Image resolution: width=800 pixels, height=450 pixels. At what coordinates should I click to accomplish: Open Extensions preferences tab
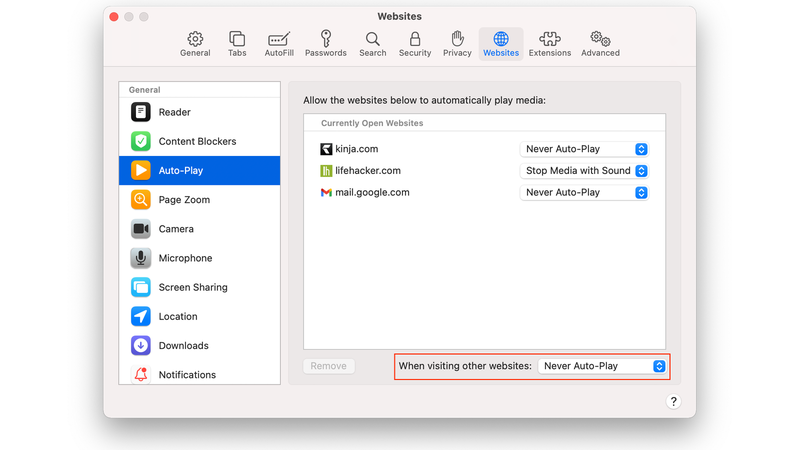tap(549, 44)
